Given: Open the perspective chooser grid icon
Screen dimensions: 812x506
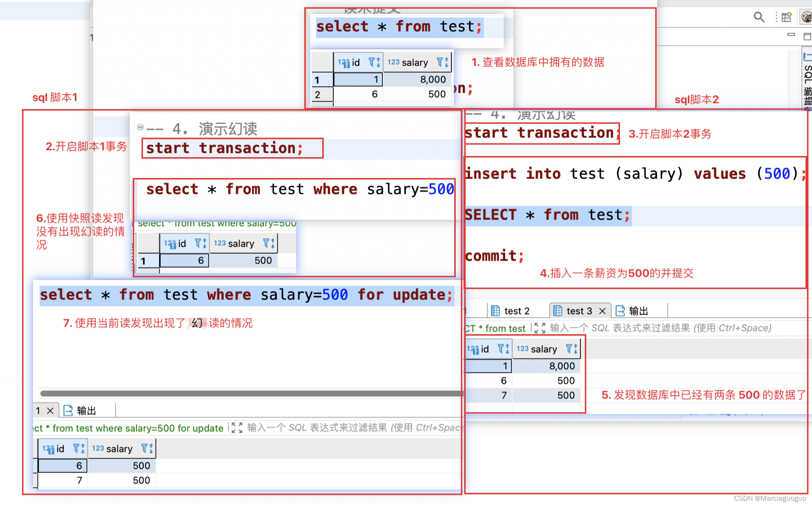Looking at the screenshot, I should click(786, 17).
